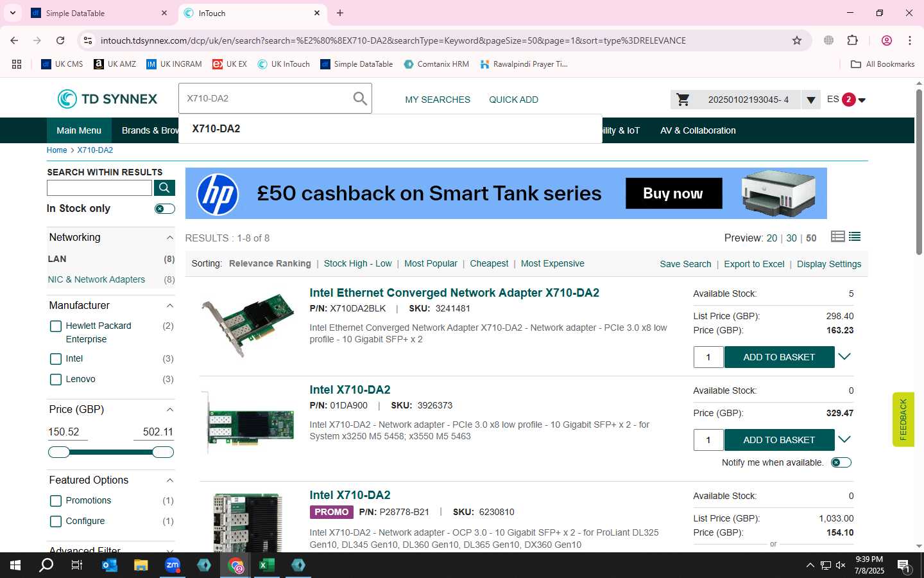Expand options chevron for X710DA2BLK product

coord(844,356)
